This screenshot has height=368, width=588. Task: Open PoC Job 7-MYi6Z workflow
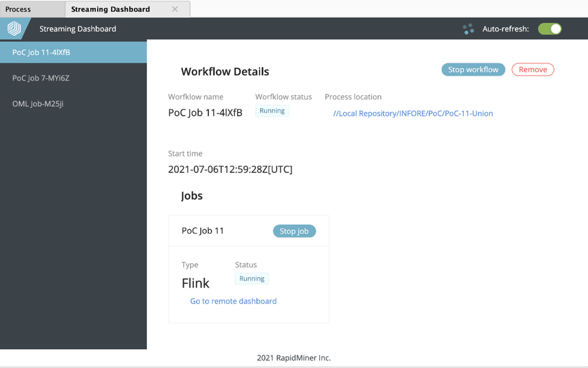point(41,78)
